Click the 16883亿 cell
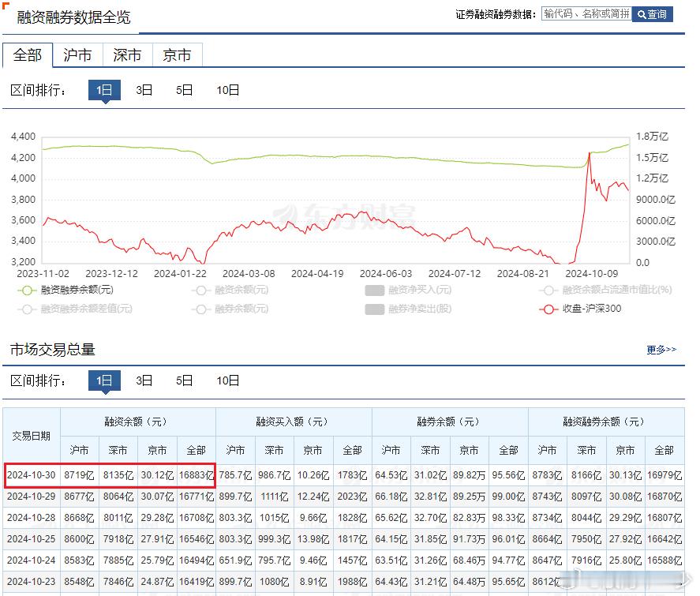The width and height of the screenshot is (700, 596). tap(197, 475)
